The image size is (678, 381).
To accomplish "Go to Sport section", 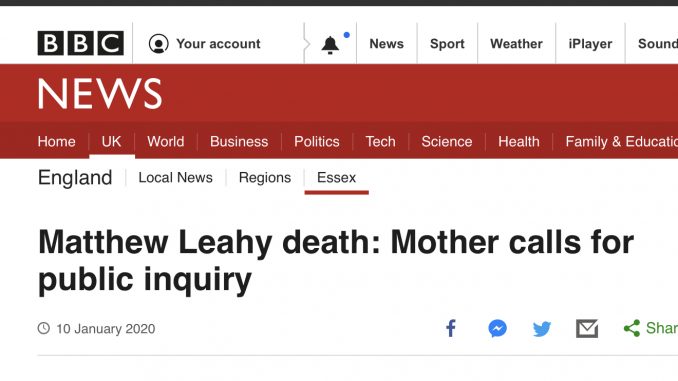I will click(x=447, y=44).
